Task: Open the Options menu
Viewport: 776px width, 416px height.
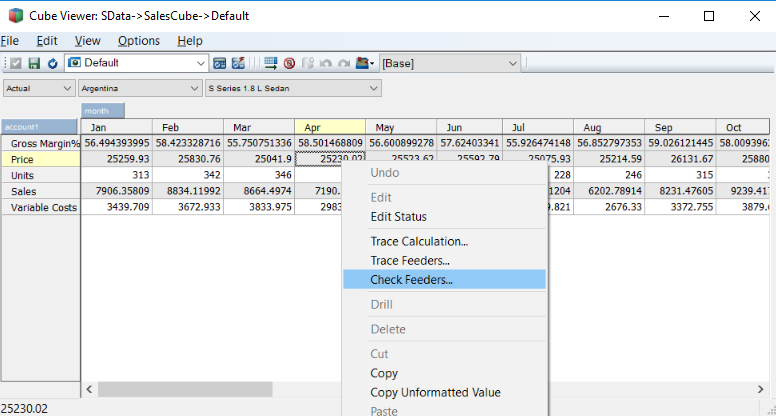Action: point(139,41)
